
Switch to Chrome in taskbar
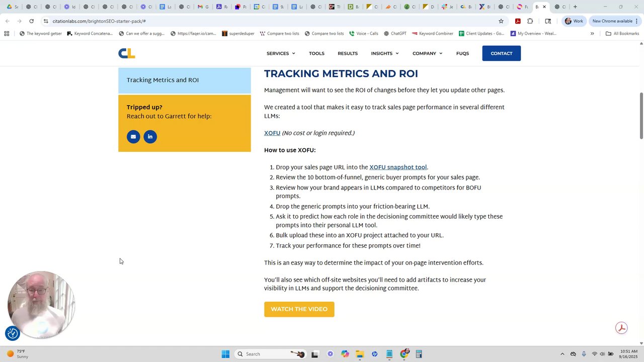pos(405,354)
